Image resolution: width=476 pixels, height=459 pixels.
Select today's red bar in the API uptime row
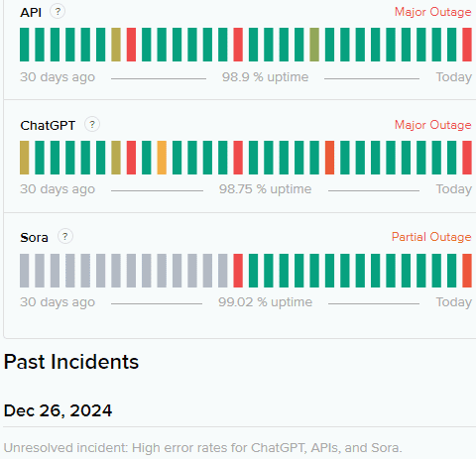coord(467,45)
